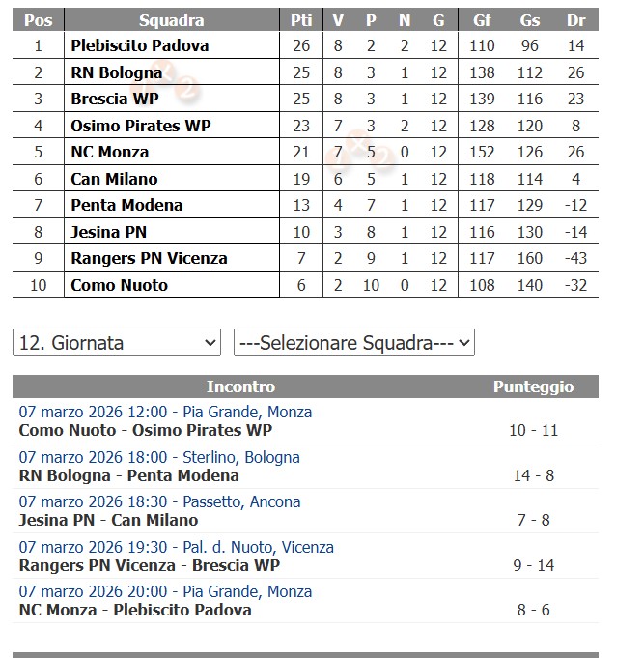Image resolution: width=644 pixels, height=658 pixels.
Task: Open Penta Modena team entry
Action: coord(126,205)
